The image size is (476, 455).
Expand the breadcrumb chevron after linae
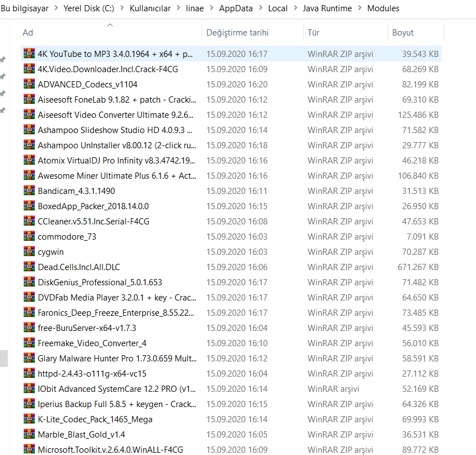(212, 8)
